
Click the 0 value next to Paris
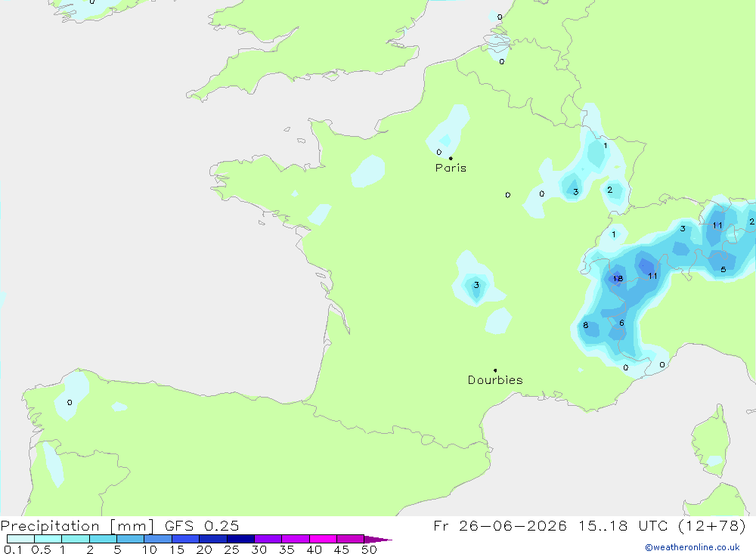coord(438,152)
